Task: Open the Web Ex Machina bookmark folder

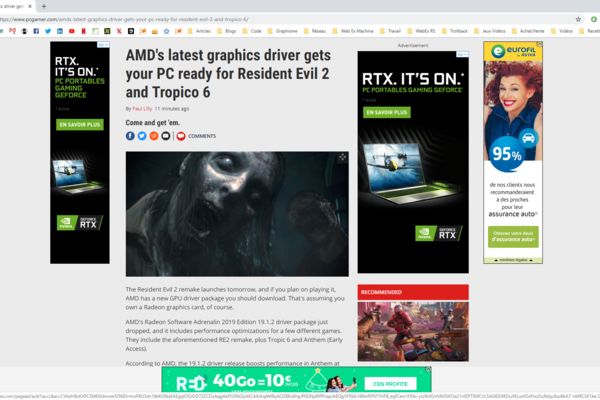Action: [353, 31]
